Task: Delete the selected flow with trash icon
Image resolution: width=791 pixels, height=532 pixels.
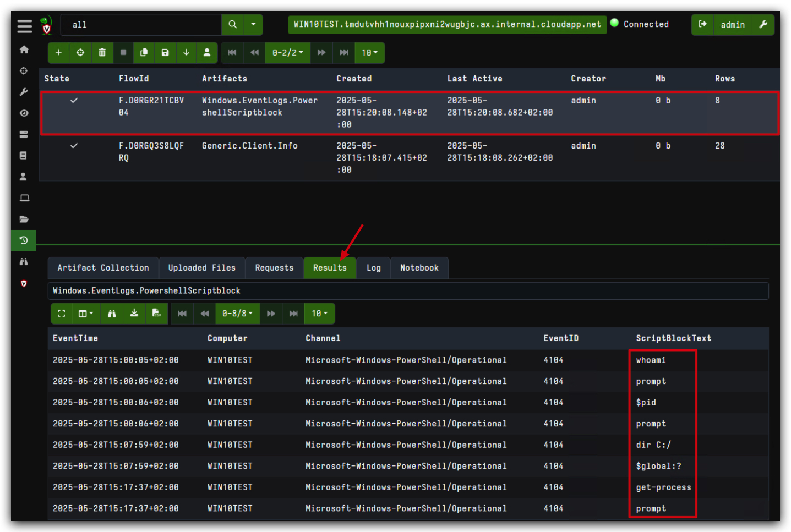Action: point(102,52)
